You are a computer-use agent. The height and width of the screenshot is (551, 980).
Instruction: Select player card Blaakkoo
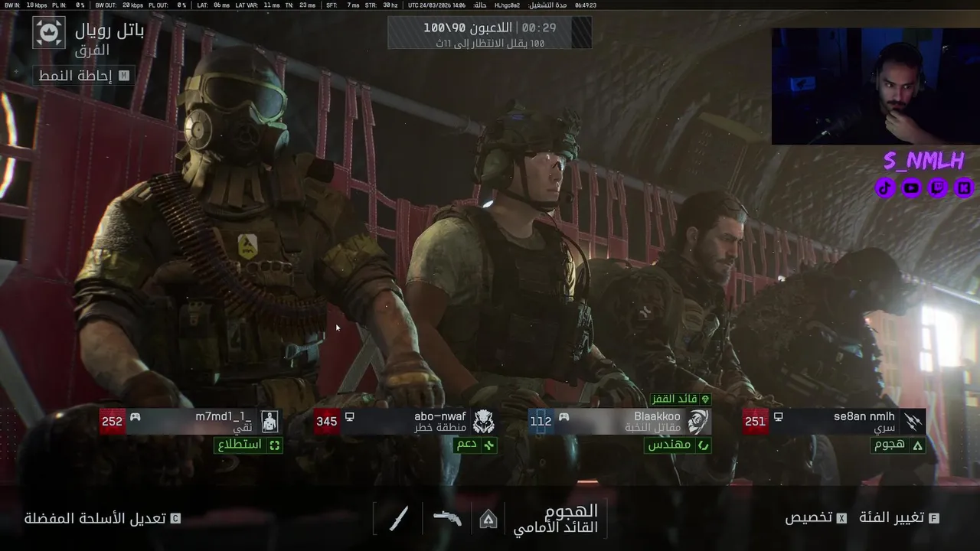click(619, 422)
